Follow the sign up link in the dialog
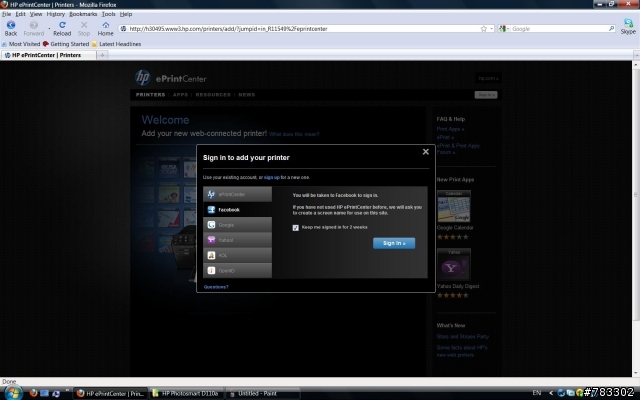This screenshot has height=400, width=640. coord(271,178)
